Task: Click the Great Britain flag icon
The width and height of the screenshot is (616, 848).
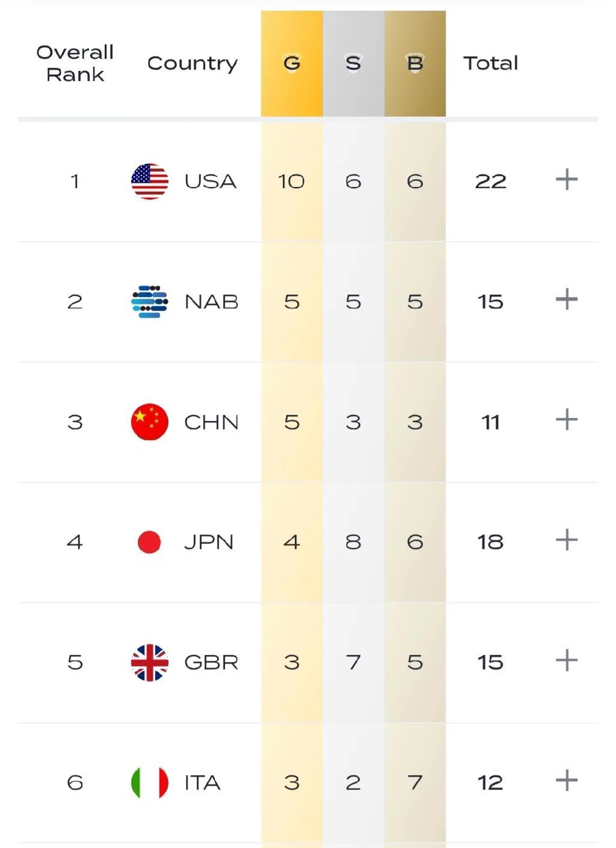Action: point(150,662)
